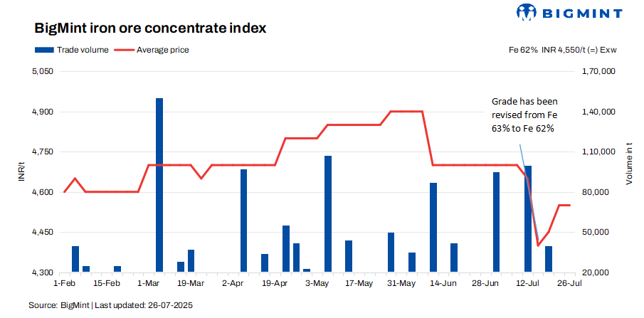644x318 pixels.
Task: Click the grade revision annotation text
Action: 524,115
